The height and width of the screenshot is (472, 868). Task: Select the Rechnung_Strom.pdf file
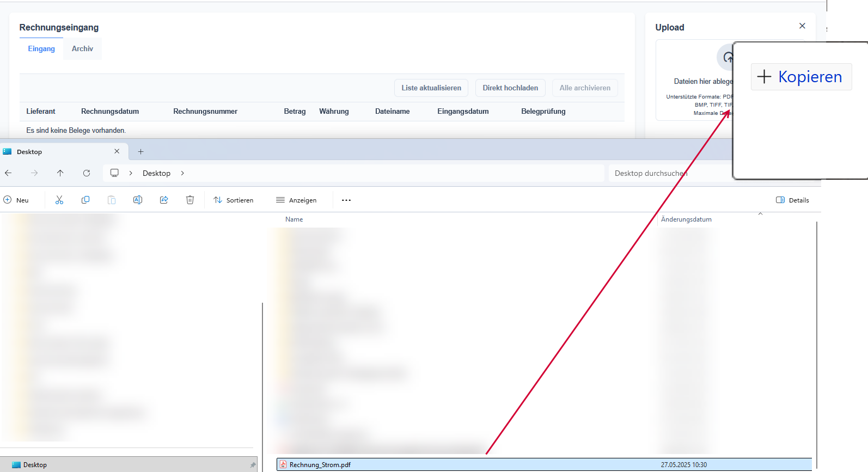click(320, 465)
